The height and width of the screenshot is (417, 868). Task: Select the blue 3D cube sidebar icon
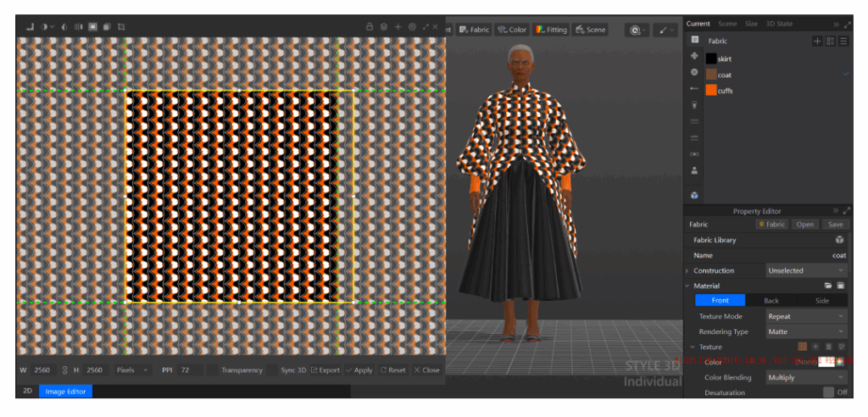pyautogui.click(x=695, y=196)
